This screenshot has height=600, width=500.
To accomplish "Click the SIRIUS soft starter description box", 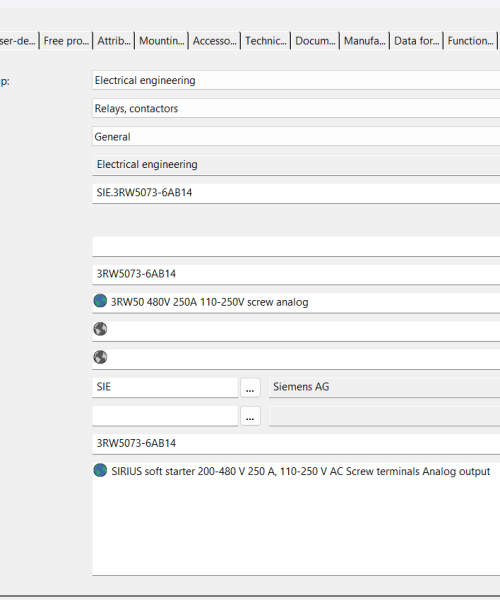I will [x=296, y=519].
